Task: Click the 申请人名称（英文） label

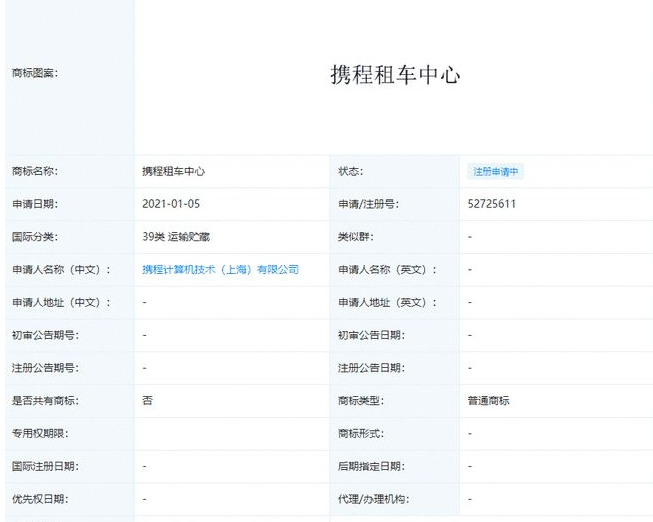Action: tap(387, 270)
